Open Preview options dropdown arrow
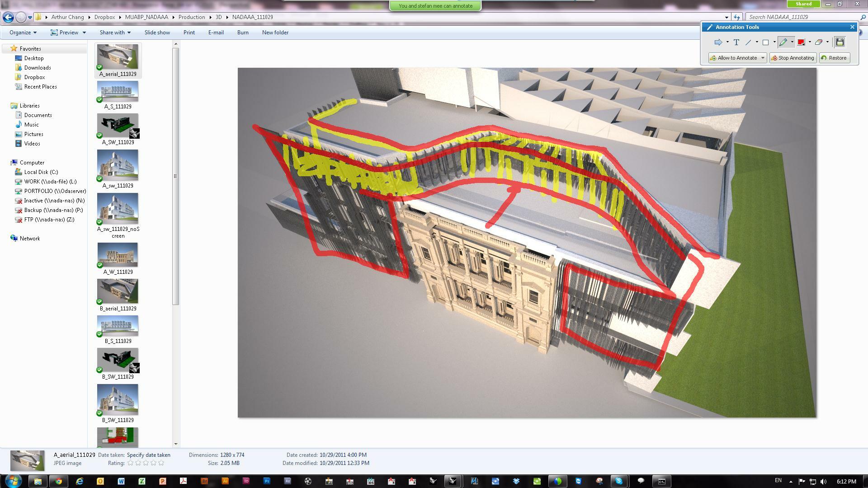Viewport: 868px width, 488px height. point(84,33)
